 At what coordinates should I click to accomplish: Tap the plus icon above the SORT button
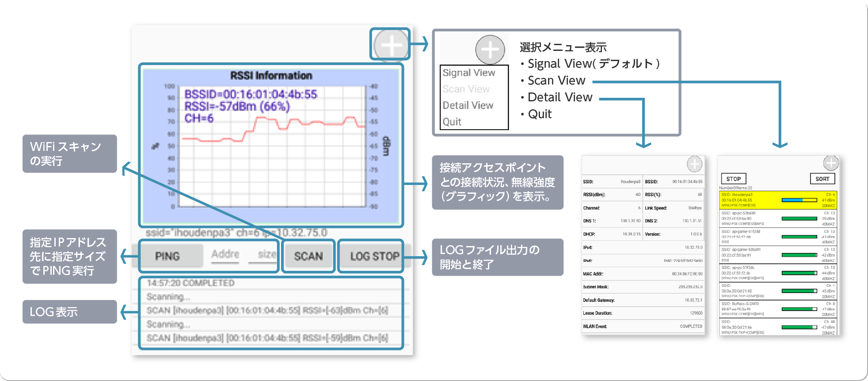point(831,163)
